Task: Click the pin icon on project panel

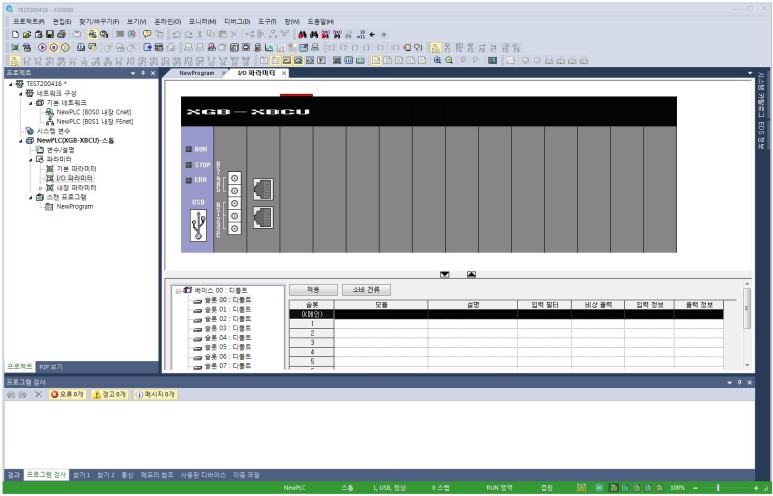Action: [x=143, y=73]
